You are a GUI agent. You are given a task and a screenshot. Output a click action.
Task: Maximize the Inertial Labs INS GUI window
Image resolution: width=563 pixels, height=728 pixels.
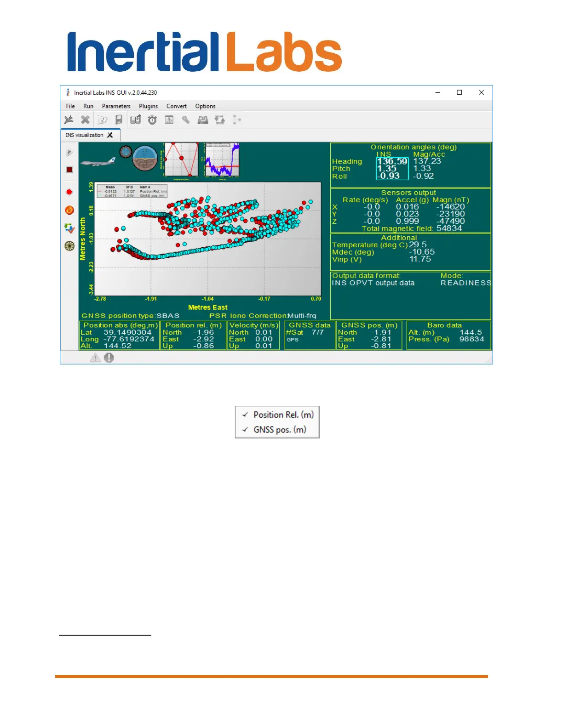tap(459, 92)
